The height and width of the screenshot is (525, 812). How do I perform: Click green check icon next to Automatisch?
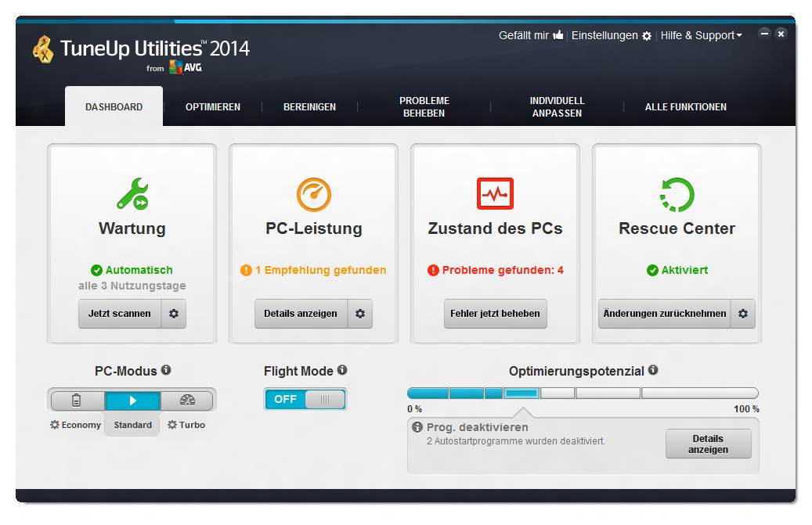[x=96, y=270]
